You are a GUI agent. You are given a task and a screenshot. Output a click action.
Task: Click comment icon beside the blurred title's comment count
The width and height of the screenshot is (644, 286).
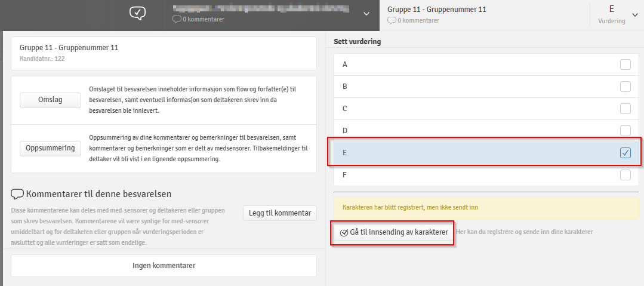point(176,20)
